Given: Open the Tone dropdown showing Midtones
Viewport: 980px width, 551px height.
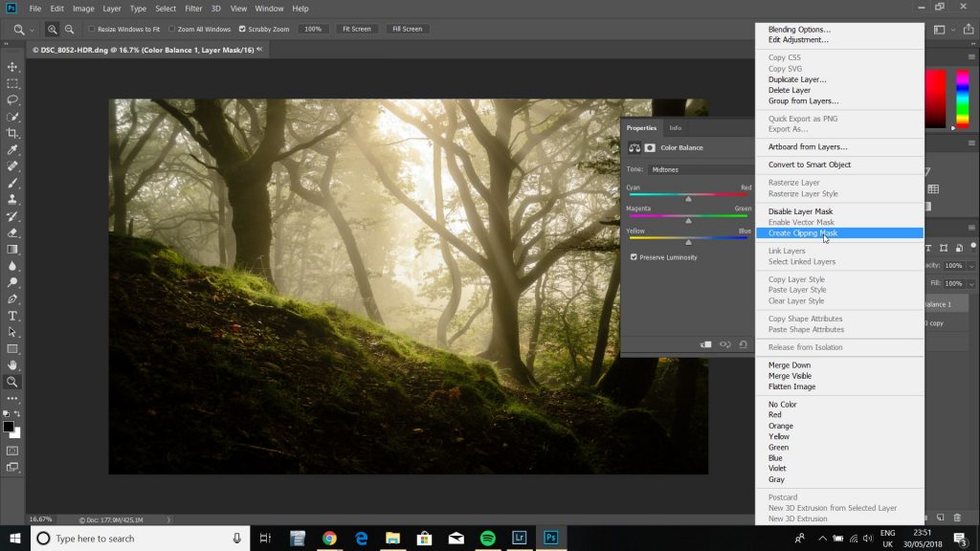Looking at the screenshot, I should 699,168.
